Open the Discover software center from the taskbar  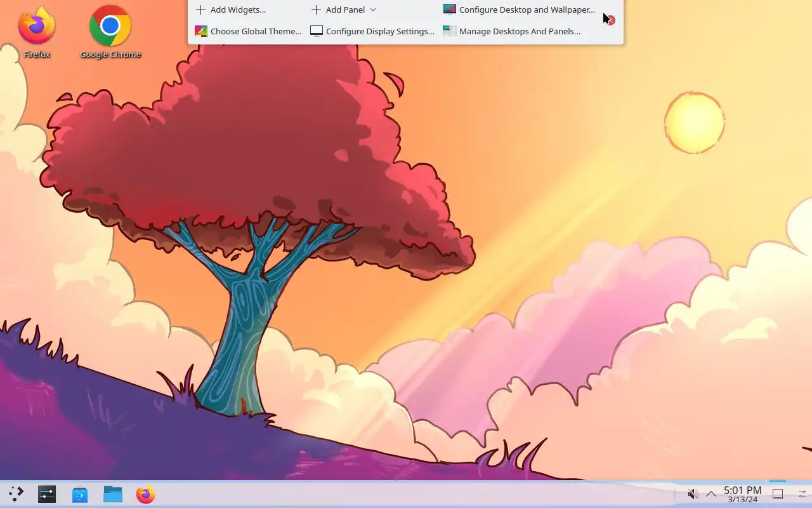80,494
